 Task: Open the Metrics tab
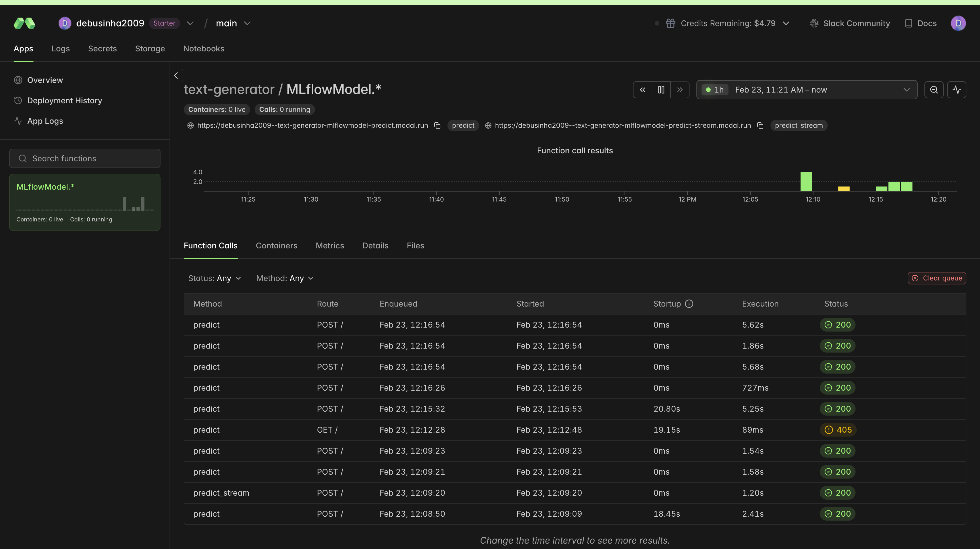(x=330, y=246)
